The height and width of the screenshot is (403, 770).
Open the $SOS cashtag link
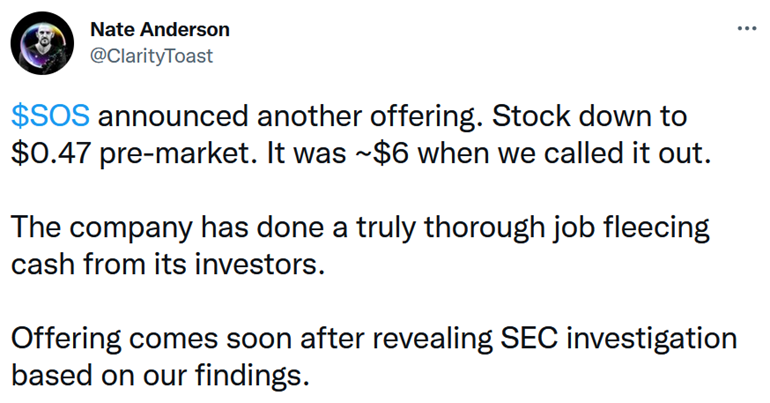pyautogui.click(x=51, y=116)
